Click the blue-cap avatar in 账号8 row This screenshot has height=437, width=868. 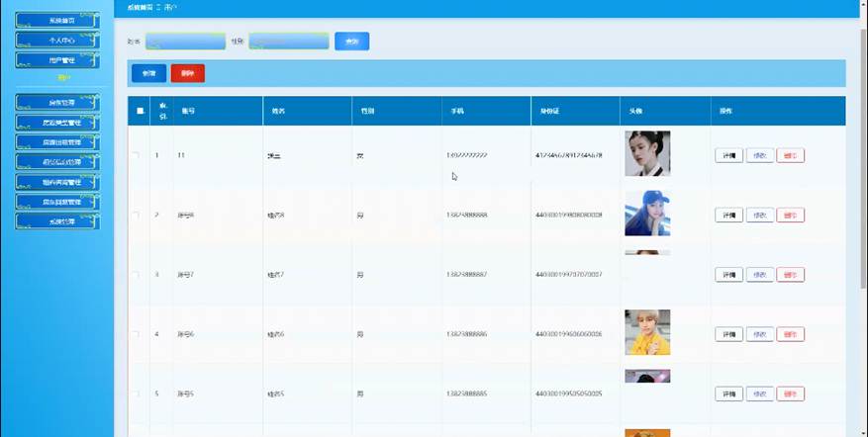647,213
